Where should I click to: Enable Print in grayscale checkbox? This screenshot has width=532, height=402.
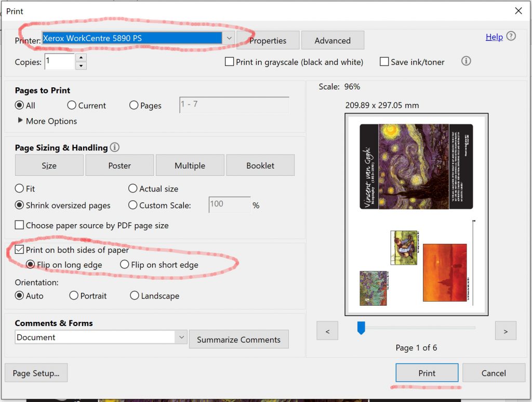coord(229,61)
